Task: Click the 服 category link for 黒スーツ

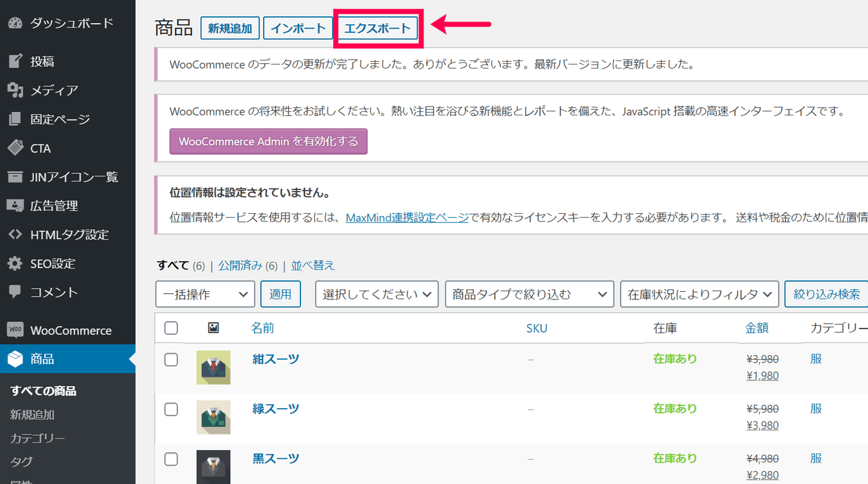Action: coord(816,458)
